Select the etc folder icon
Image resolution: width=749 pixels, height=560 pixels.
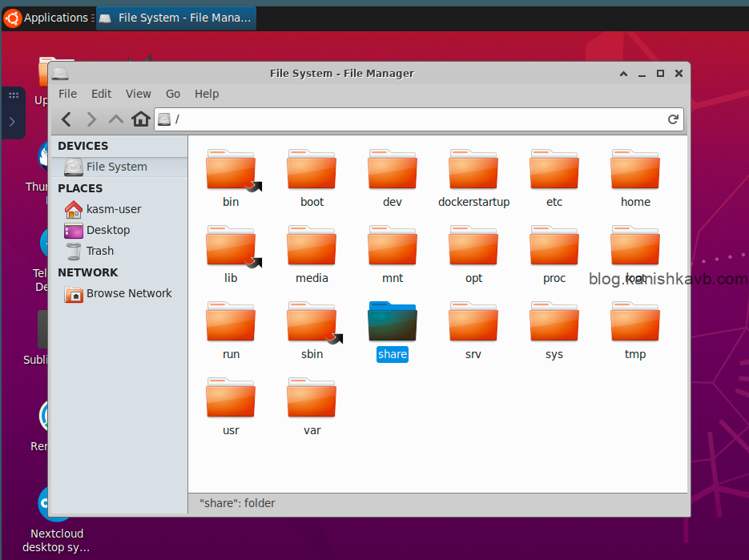click(x=554, y=170)
